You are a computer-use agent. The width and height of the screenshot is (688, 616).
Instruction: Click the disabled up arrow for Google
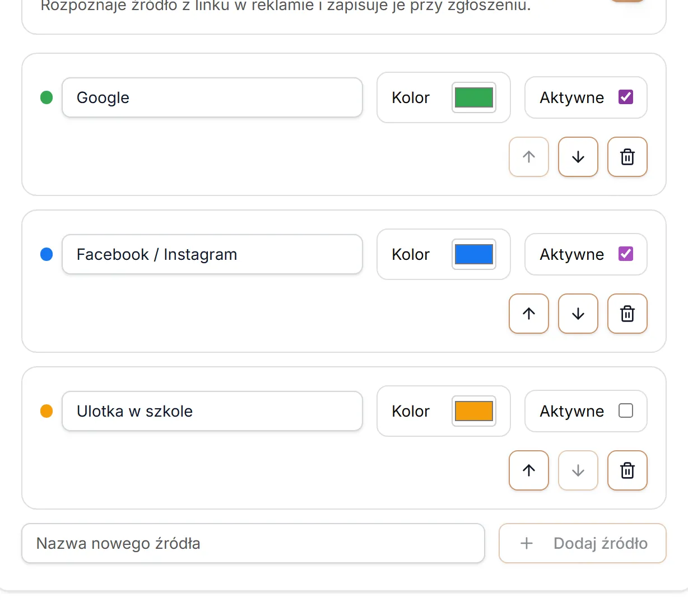coord(529,157)
